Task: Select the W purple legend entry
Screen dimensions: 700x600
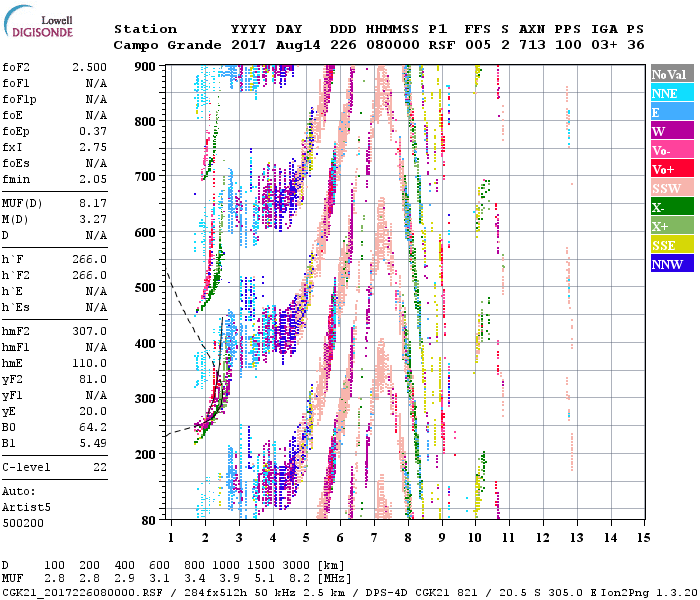Action: (x=672, y=131)
